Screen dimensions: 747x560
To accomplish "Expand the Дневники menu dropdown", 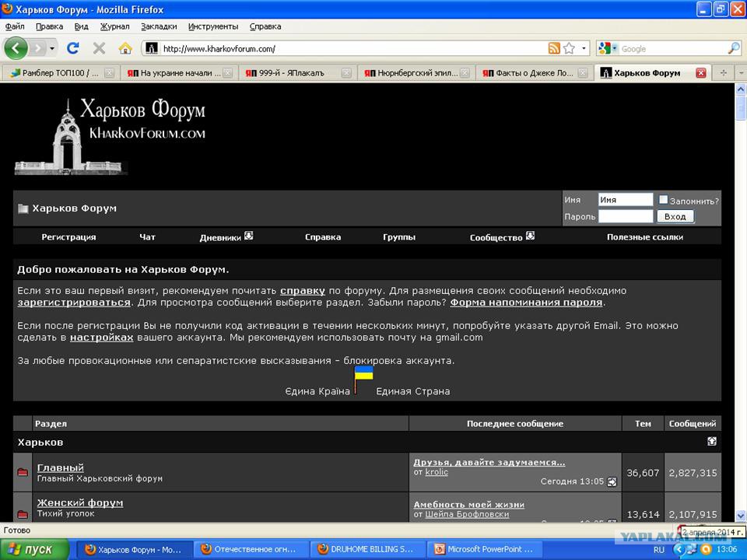I will (x=249, y=236).
